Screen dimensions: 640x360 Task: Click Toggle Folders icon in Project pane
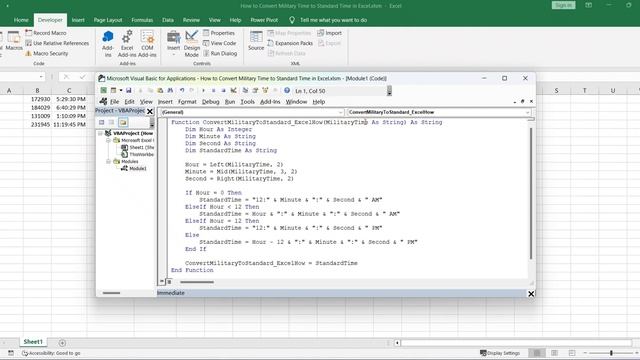tap(123, 122)
